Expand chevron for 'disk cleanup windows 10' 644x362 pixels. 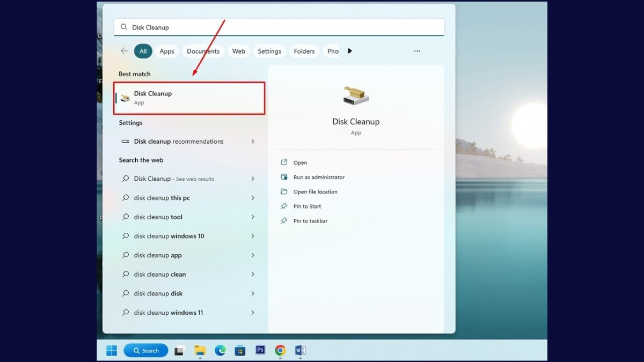(253, 236)
